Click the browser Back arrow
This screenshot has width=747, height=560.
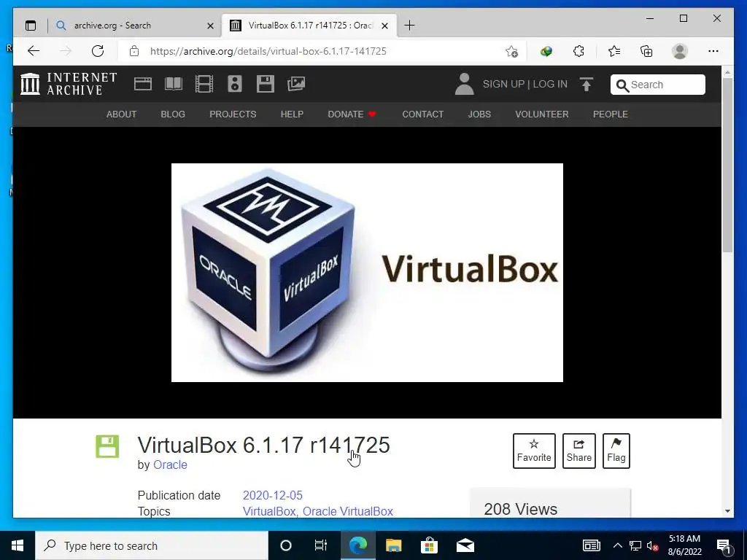tap(34, 51)
